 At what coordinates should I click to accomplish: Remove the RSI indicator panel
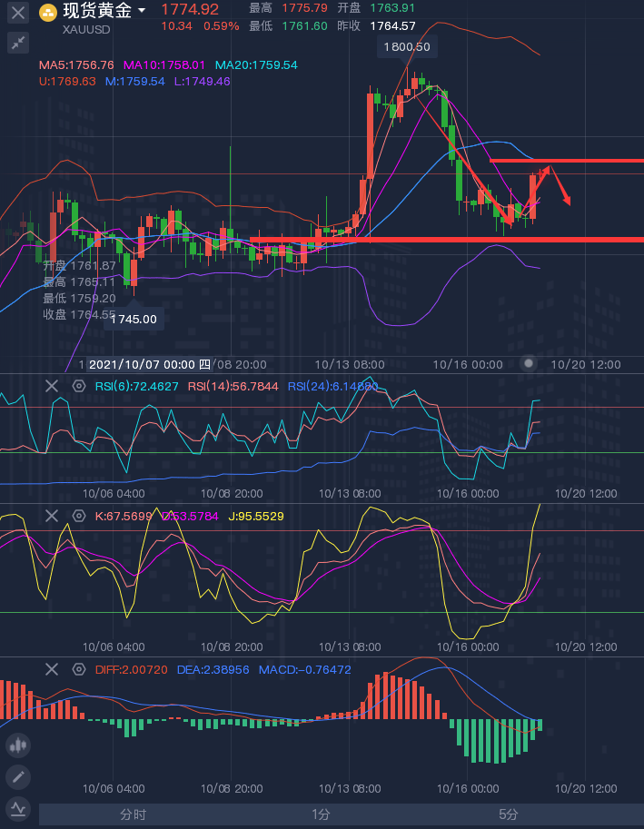[x=51, y=386]
